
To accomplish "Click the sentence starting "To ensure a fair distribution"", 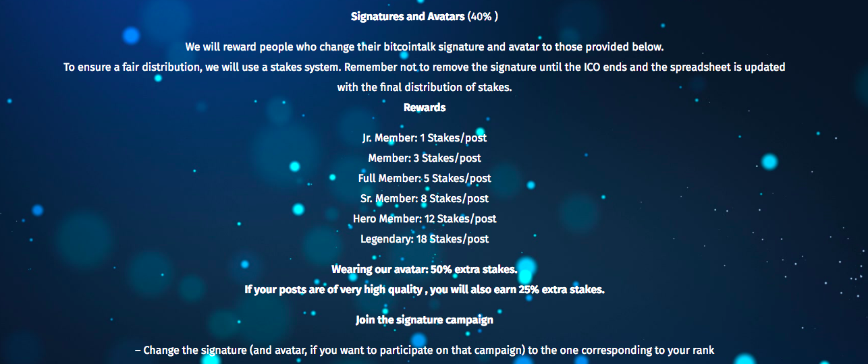I will coord(425,67).
